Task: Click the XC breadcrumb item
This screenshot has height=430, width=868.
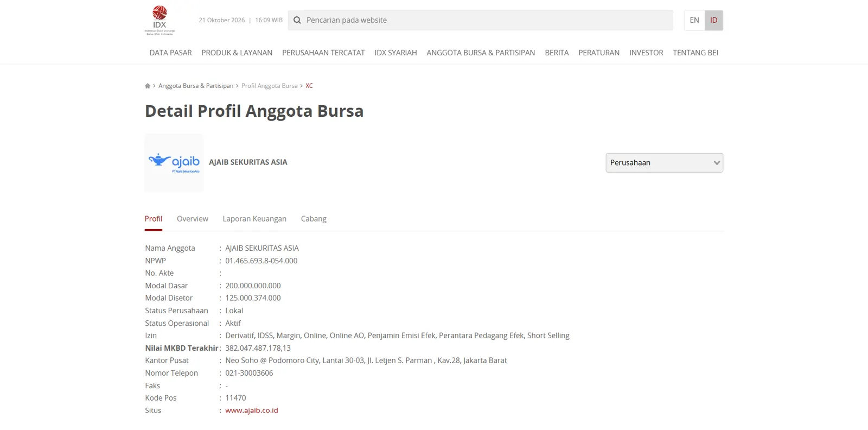Action: (x=309, y=86)
